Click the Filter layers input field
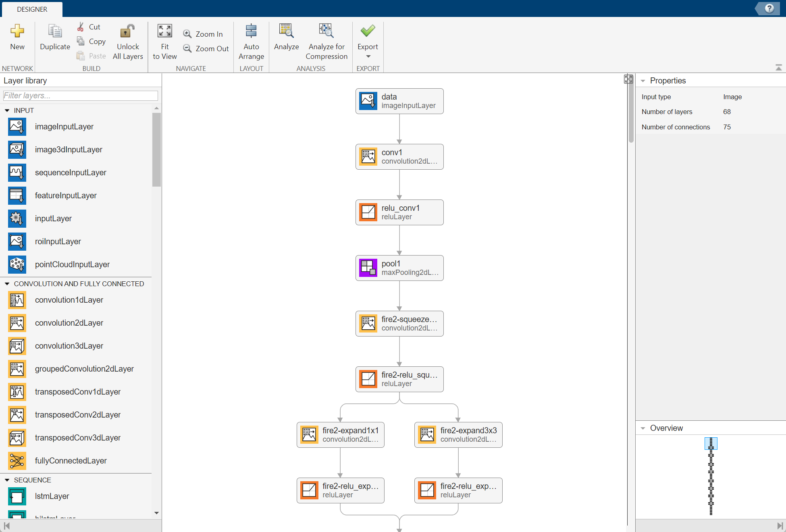 pyautogui.click(x=80, y=94)
